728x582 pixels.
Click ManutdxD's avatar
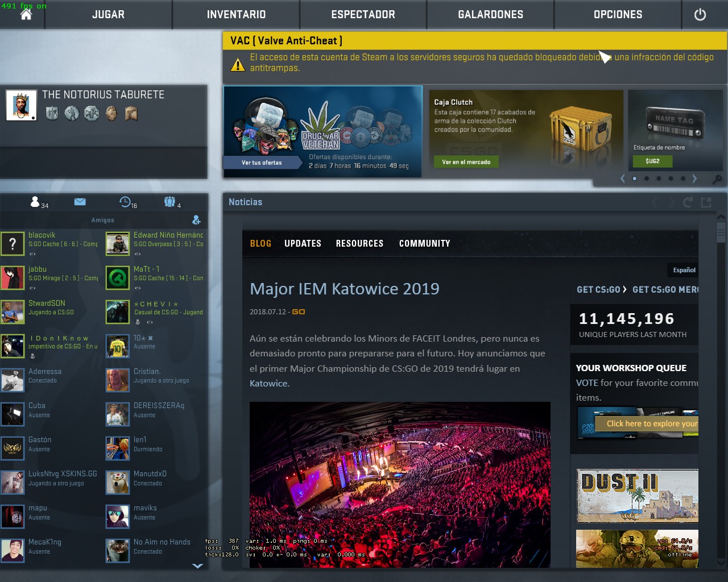coord(118,483)
